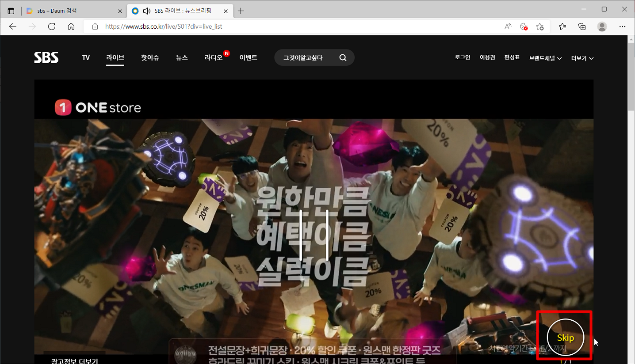Open the 이용권 link
Image resolution: width=635 pixels, height=364 pixels.
click(487, 57)
